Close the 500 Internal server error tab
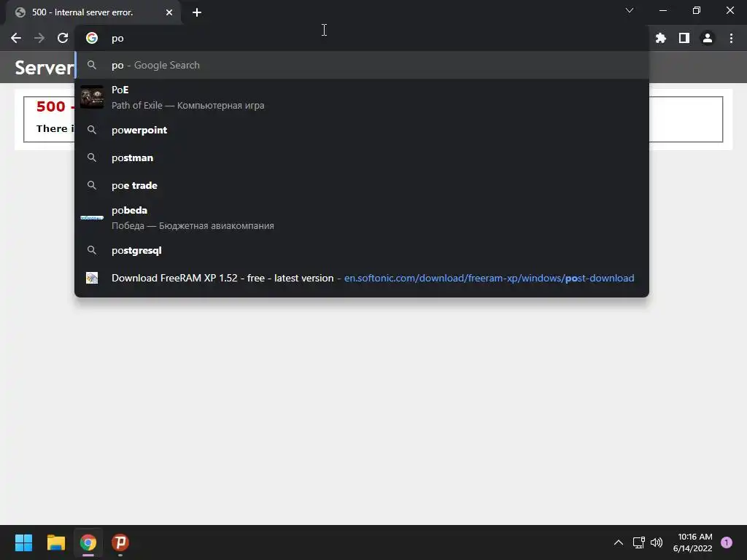The height and width of the screenshot is (560, 747). pos(169,12)
